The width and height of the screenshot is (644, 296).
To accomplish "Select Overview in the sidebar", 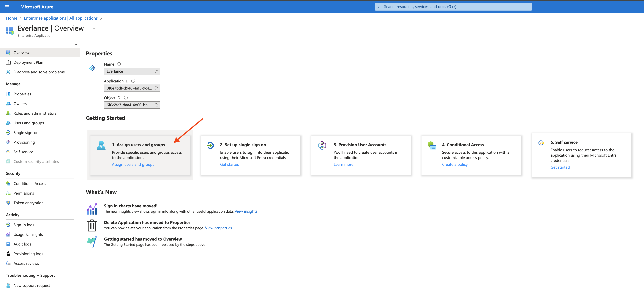I will pyautogui.click(x=40, y=53).
